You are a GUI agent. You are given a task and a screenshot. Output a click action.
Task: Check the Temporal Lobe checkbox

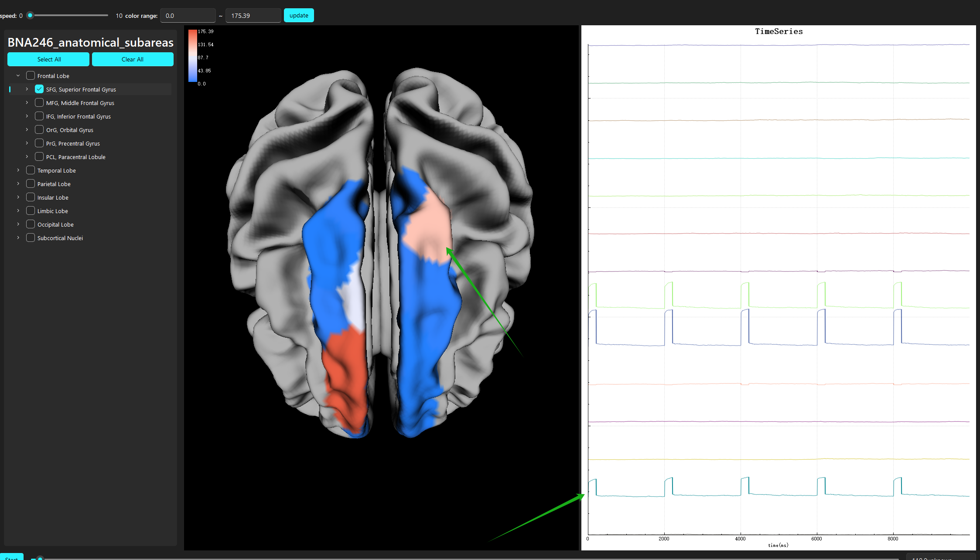[x=31, y=170]
